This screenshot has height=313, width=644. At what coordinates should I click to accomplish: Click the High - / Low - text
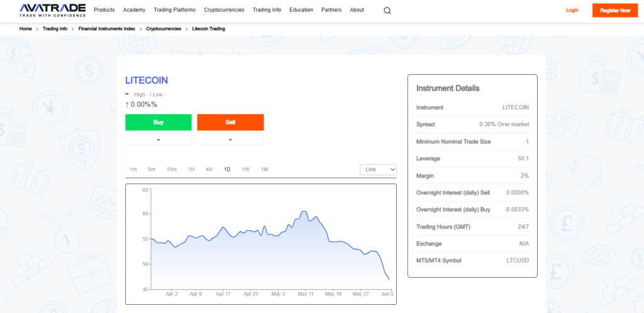150,94
